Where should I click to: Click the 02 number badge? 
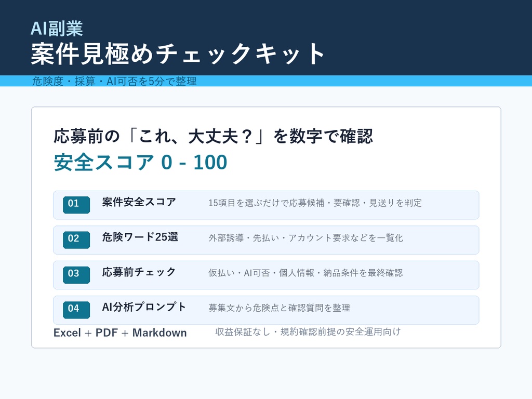pos(76,240)
